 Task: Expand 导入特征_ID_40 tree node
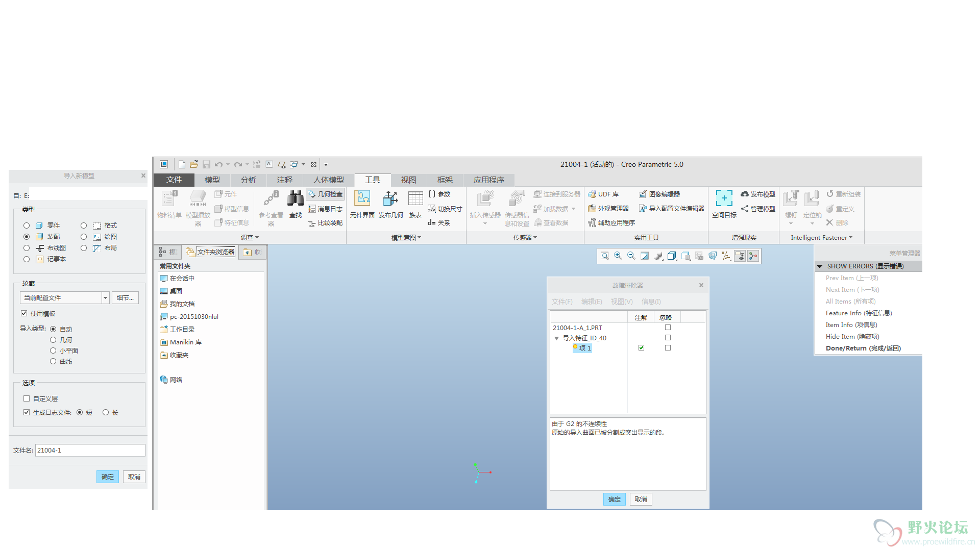(x=557, y=337)
